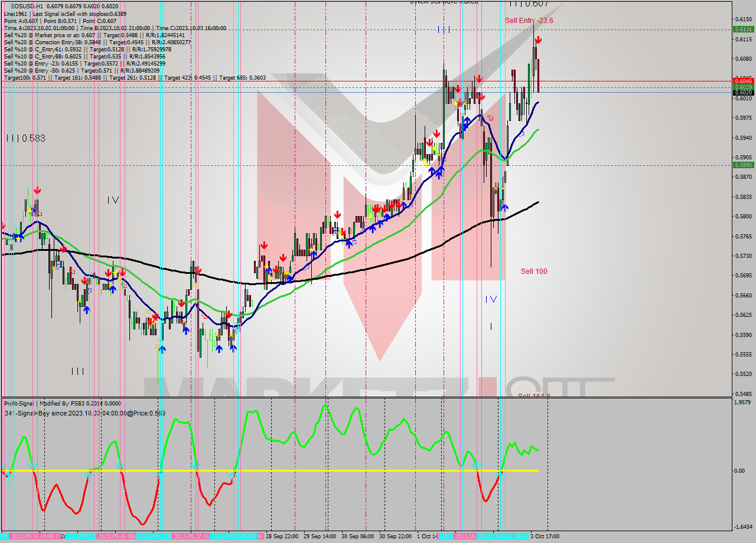Select the 0.5800 price axis value
The height and width of the screenshot is (543, 756).
tap(743, 217)
